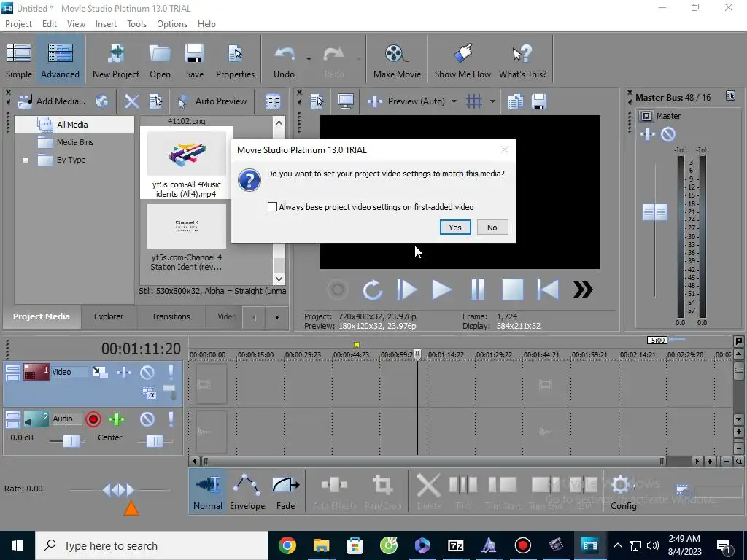Mute the Audio track
Screen dimensions: 747x560
pyautogui.click(x=147, y=419)
